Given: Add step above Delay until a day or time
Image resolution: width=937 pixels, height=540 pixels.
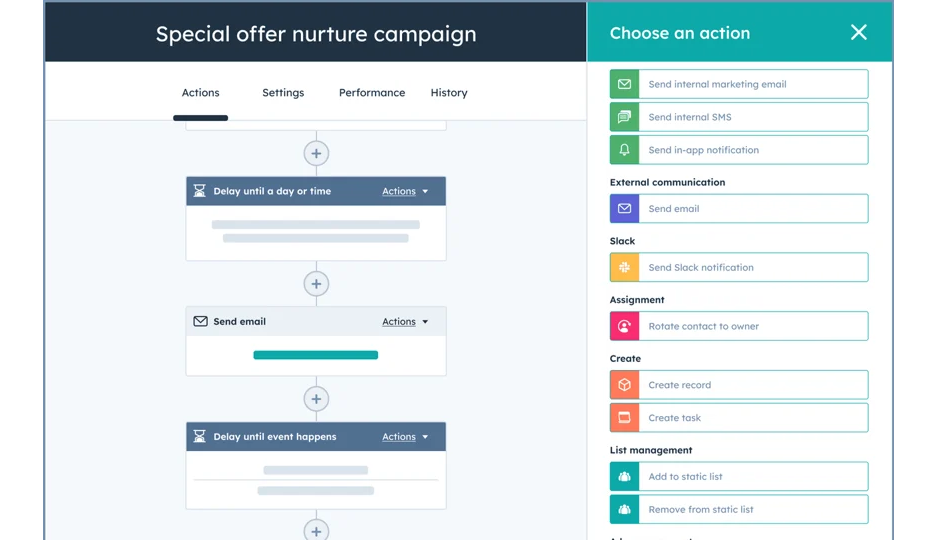Looking at the screenshot, I should (316, 154).
